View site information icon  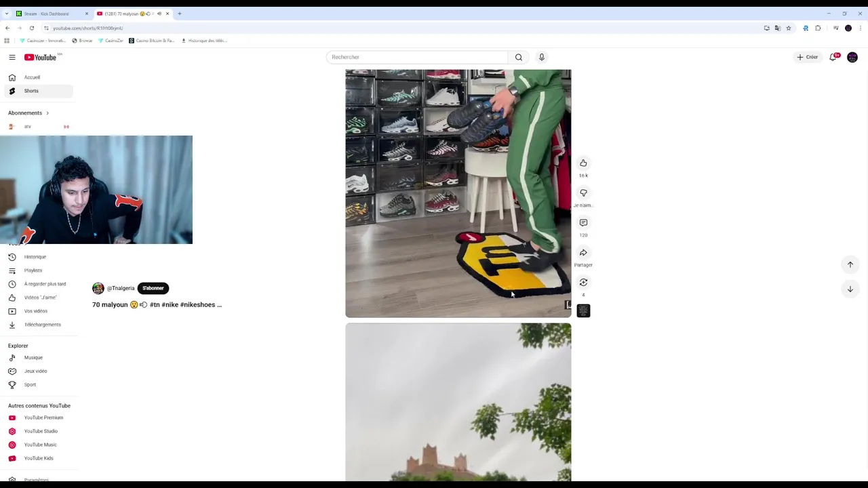(46, 28)
